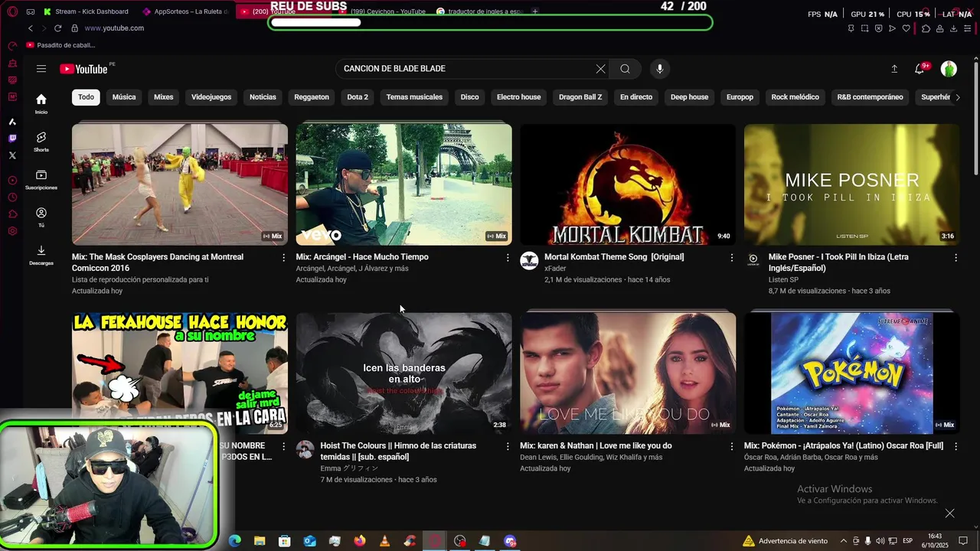The image size is (980, 551).
Task: Show hidden system tray icons chevron
Action: [x=844, y=541]
